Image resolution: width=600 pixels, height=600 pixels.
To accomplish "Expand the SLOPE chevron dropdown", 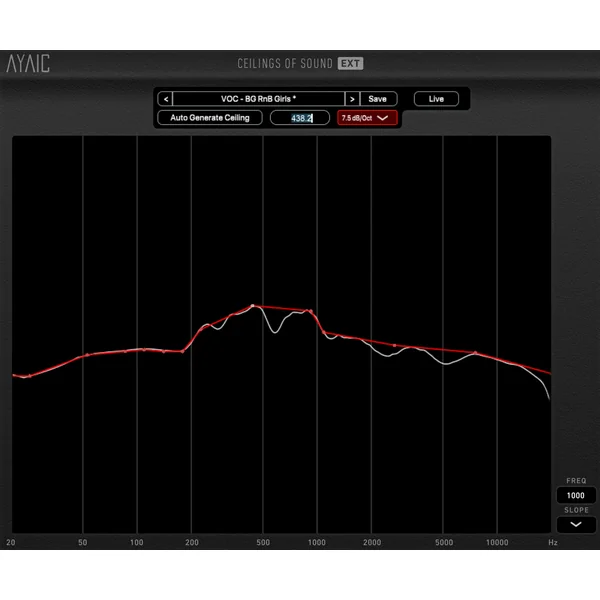I will click(576, 525).
